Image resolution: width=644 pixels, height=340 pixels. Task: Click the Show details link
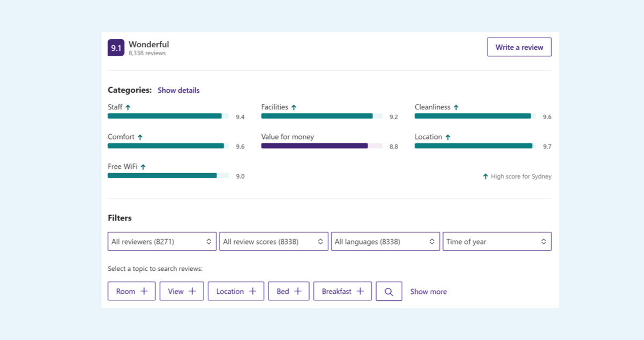click(178, 90)
